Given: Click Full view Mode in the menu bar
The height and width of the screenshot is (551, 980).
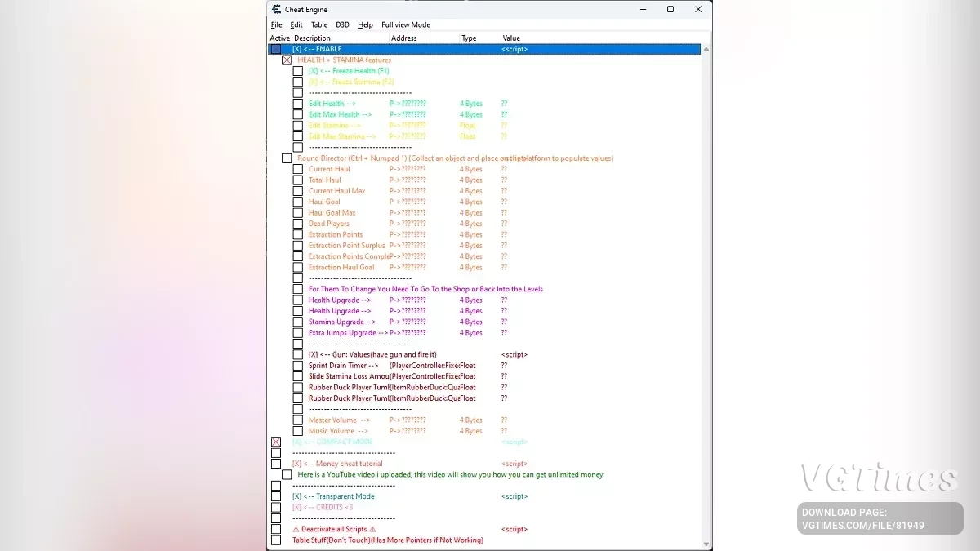Looking at the screenshot, I should tap(406, 24).
